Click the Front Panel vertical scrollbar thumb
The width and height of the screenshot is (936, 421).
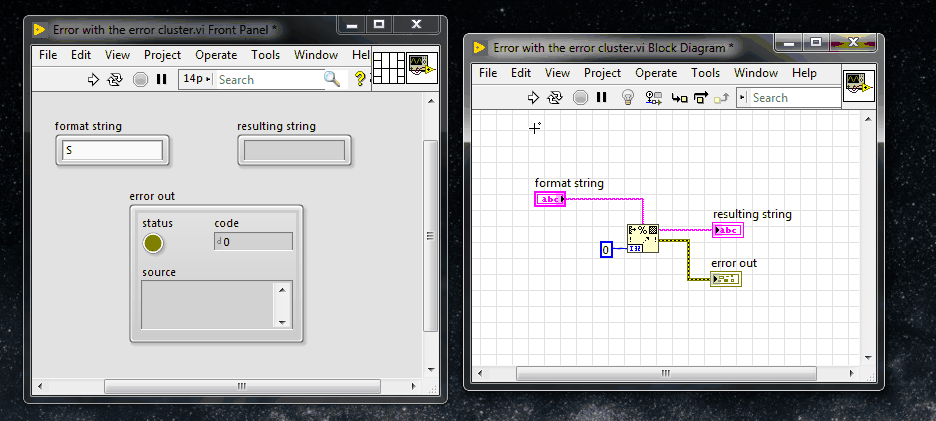click(430, 236)
